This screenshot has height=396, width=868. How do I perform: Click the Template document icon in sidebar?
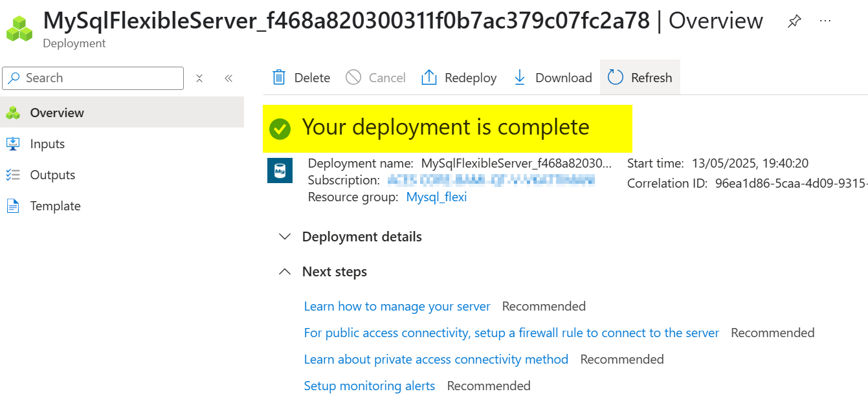point(13,206)
